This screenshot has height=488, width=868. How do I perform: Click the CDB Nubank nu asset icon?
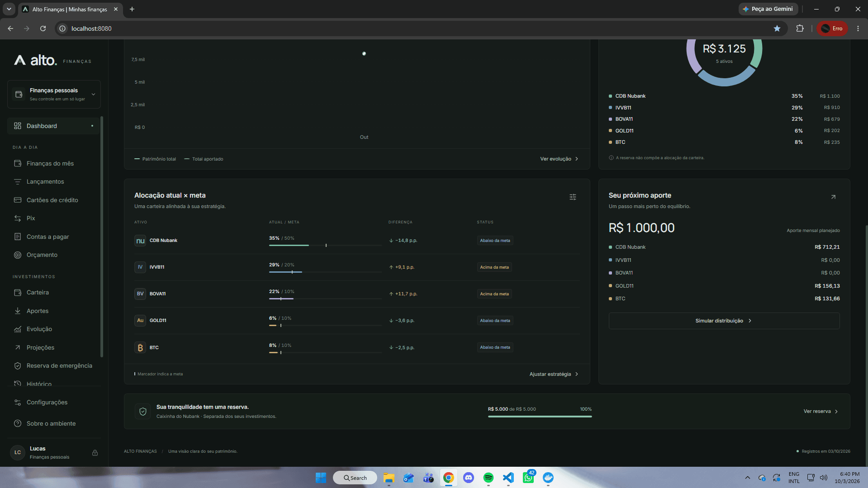point(140,241)
